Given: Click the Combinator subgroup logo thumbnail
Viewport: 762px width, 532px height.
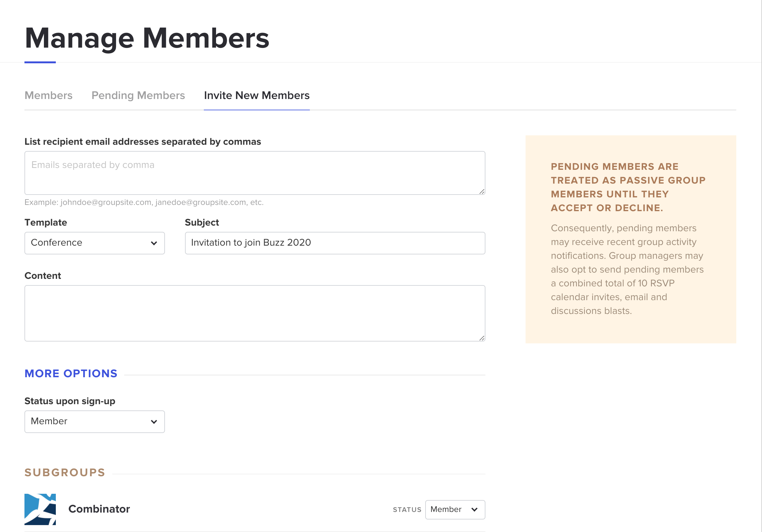Looking at the screenshot, I should (40, 509).
